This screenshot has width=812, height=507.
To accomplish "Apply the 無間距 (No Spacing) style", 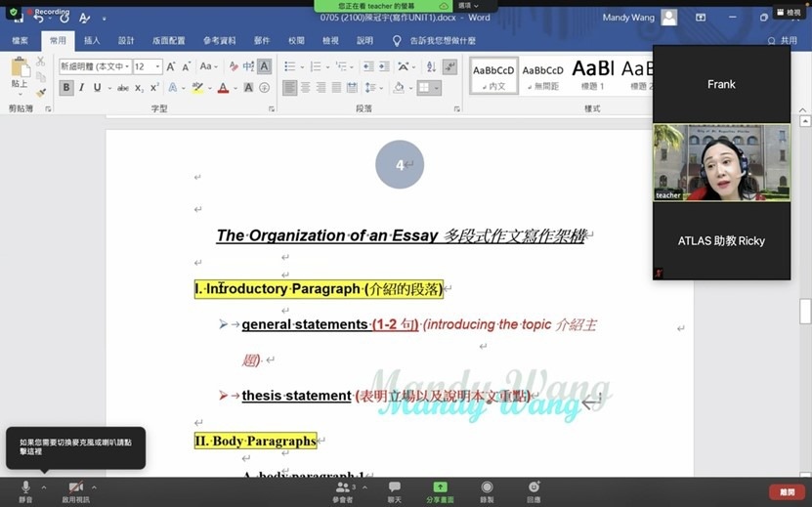I will click(542, 76).
